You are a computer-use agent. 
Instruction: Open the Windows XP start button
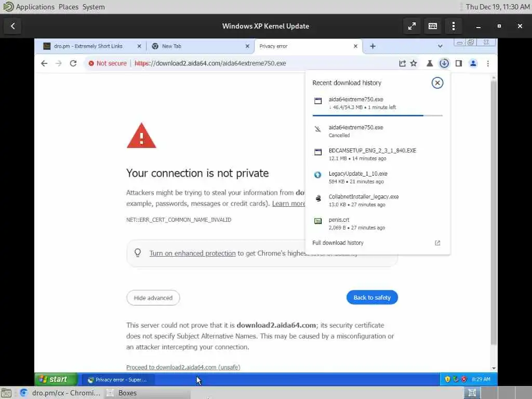[x=56, y=379]
